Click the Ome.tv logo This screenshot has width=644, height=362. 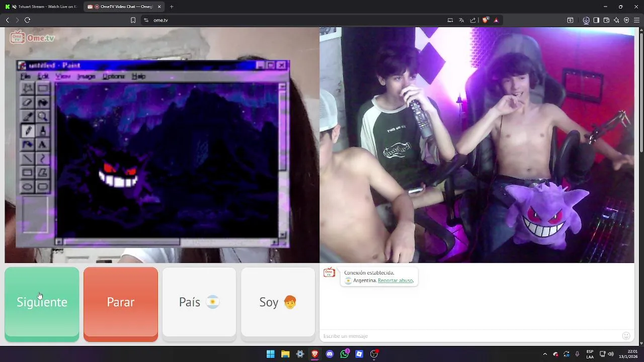pyautogui.click(x=32, y=38)
